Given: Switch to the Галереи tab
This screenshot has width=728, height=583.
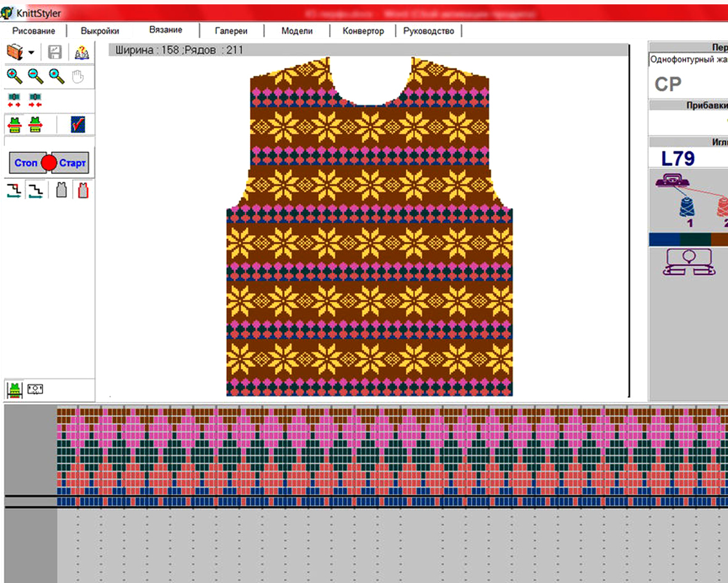Looking at the screenshot, I should tap(231, 31).
